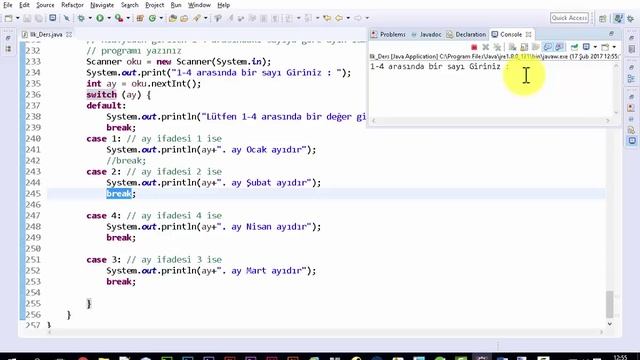
Task: Click the red Terminate console button
Action: (474, 47)
